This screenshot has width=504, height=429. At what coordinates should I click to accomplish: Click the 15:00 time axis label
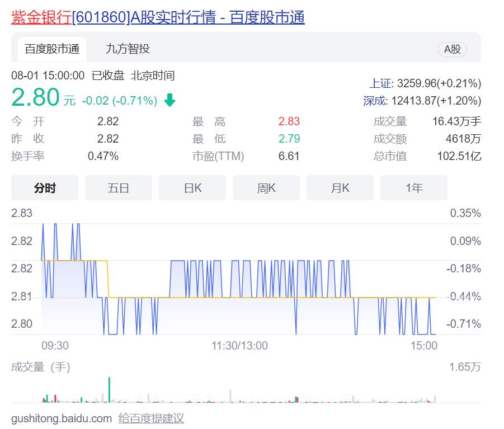tap(423, 346)
